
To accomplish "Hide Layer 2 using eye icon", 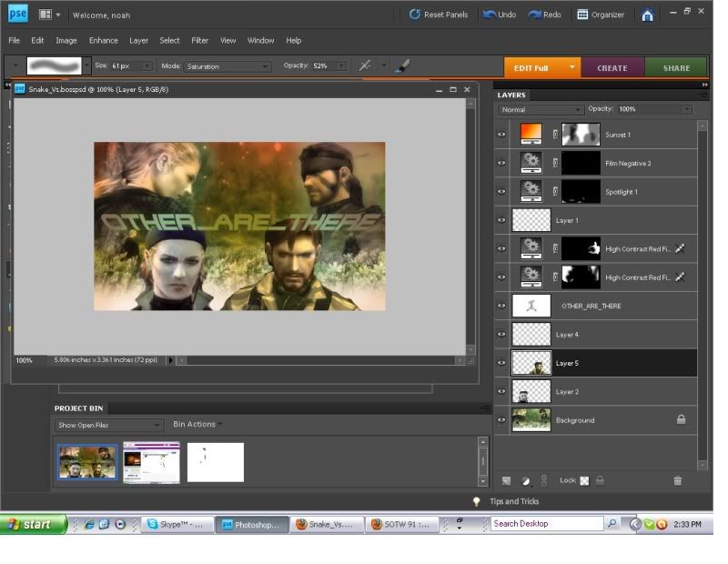I will pos(501,391).
